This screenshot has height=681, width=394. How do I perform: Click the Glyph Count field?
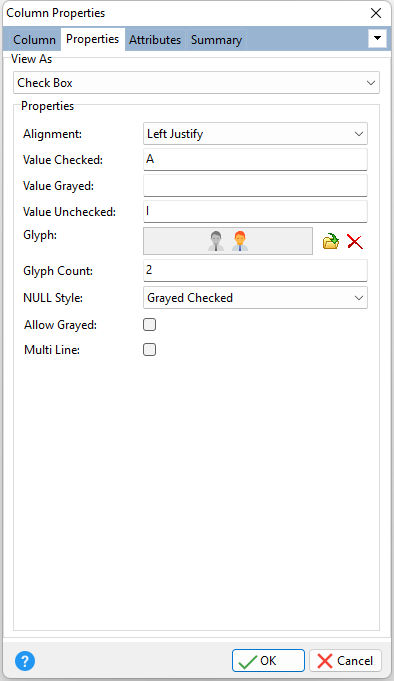coord(255,270)
